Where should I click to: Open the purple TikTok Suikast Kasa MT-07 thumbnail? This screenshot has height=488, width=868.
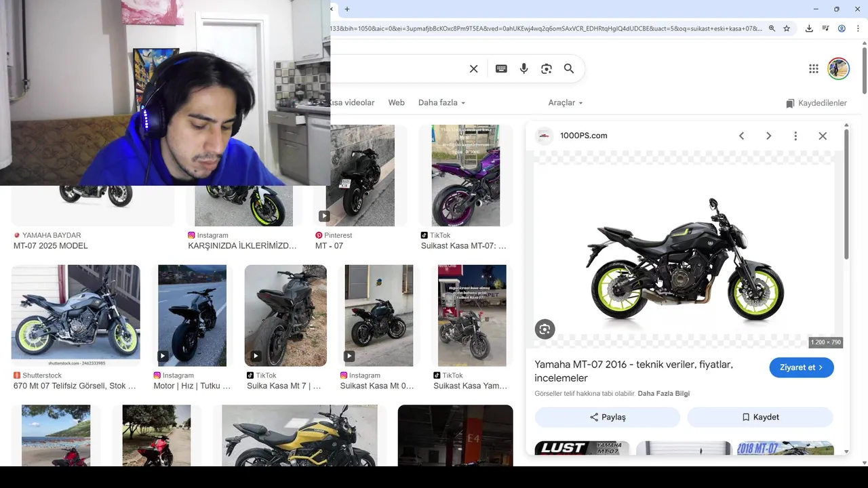466,176
